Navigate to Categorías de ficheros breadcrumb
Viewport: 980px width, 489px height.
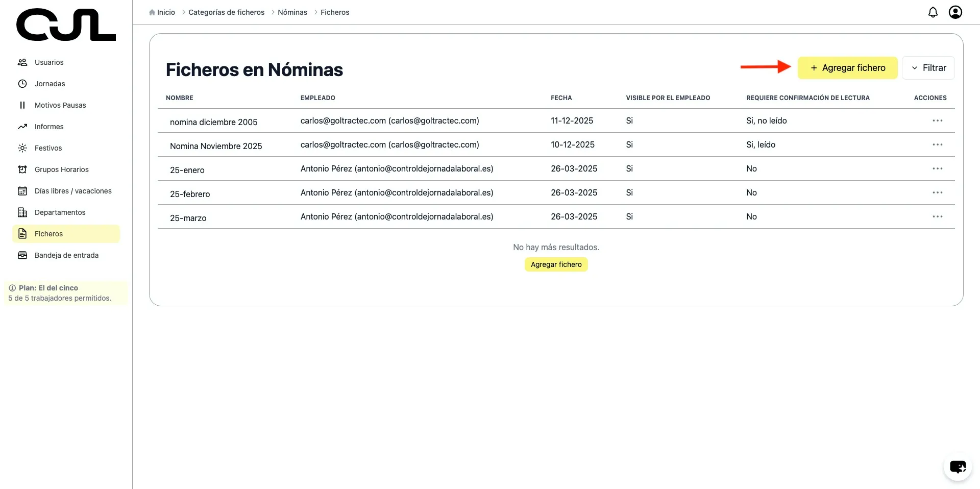[226, 12]
